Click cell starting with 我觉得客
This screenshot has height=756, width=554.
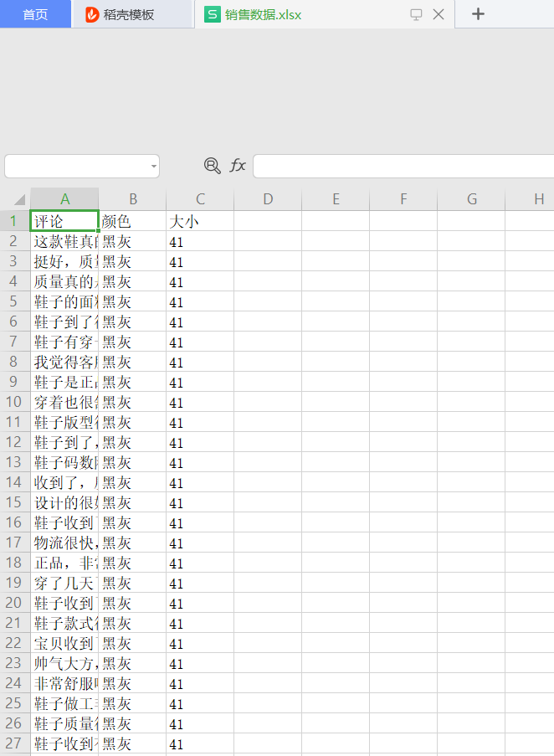click(64, 362)
